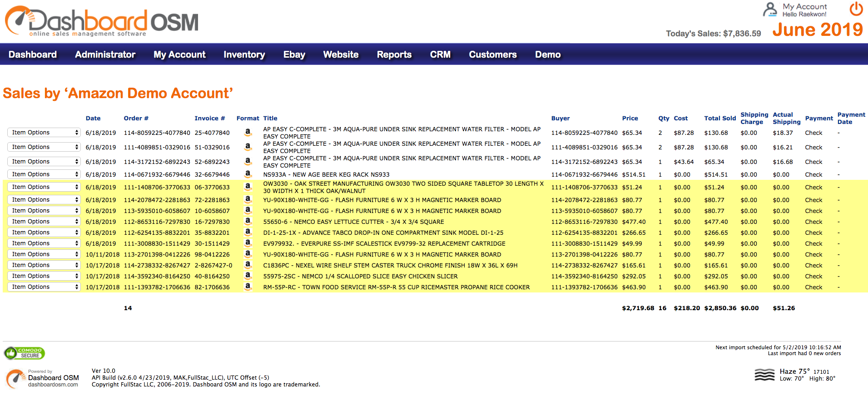The image size is (868, 401).
Task: Click Amazon icon for order 111-4089851-0329016
Action: [x=248, y=147]
